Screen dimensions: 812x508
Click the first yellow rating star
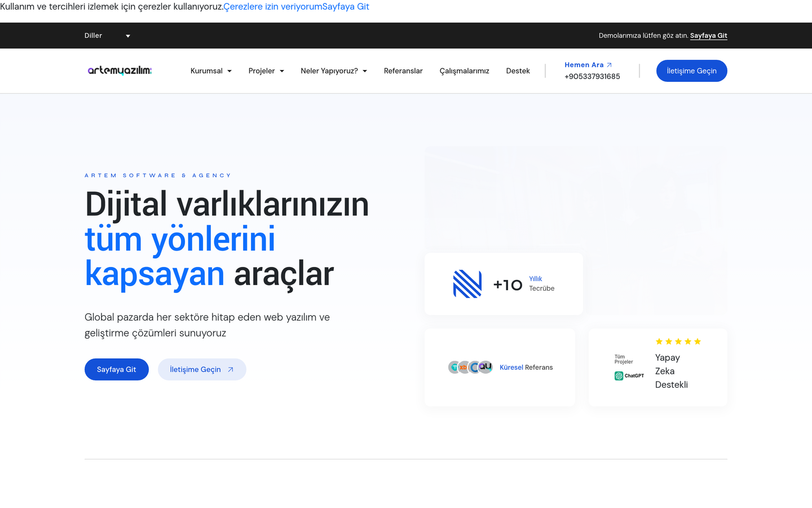(x=659, y=341)
